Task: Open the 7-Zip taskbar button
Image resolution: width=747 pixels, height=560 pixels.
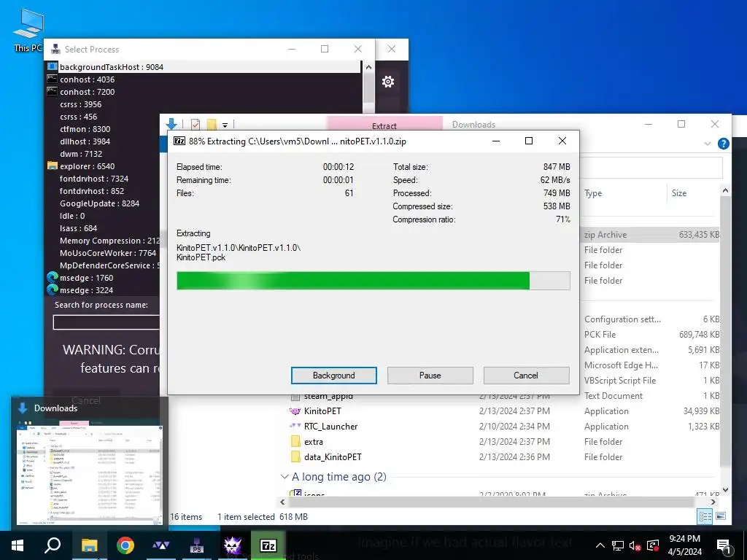Action: click(268, 545)
